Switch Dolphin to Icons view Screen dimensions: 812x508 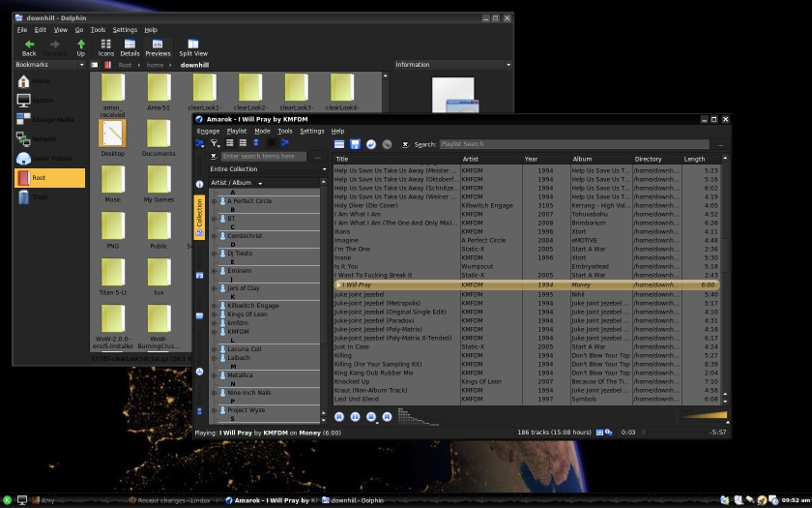105,47
